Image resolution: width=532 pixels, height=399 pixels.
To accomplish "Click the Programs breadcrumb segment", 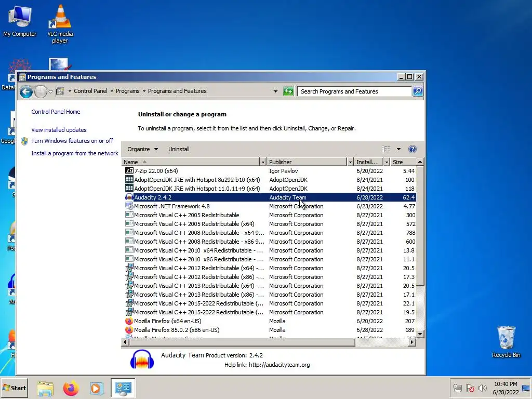I will click(128, 91).
